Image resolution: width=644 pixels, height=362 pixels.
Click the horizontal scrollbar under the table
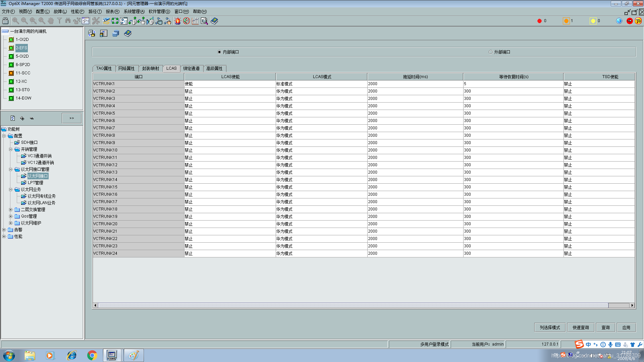(x=352, y=305)
